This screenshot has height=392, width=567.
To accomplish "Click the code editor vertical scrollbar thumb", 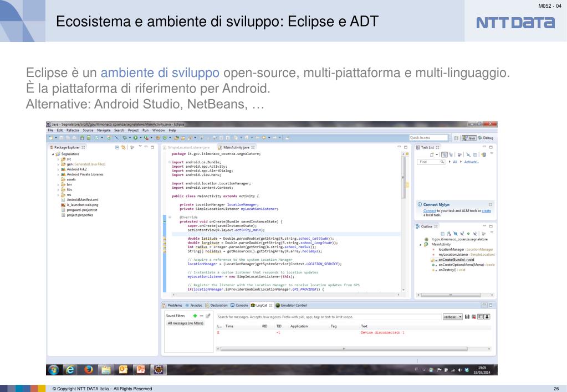I will pos(403,177).
